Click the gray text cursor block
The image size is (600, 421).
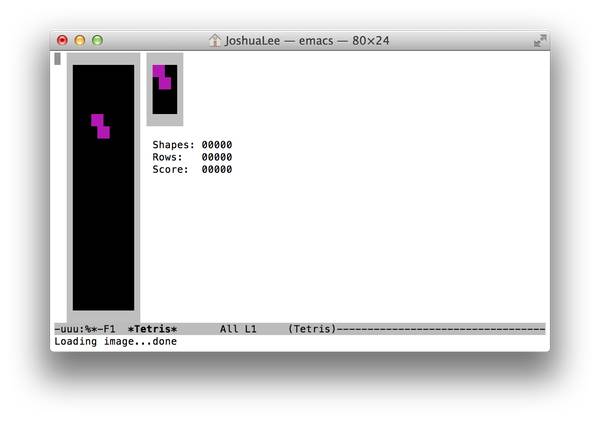coord(58,59)
